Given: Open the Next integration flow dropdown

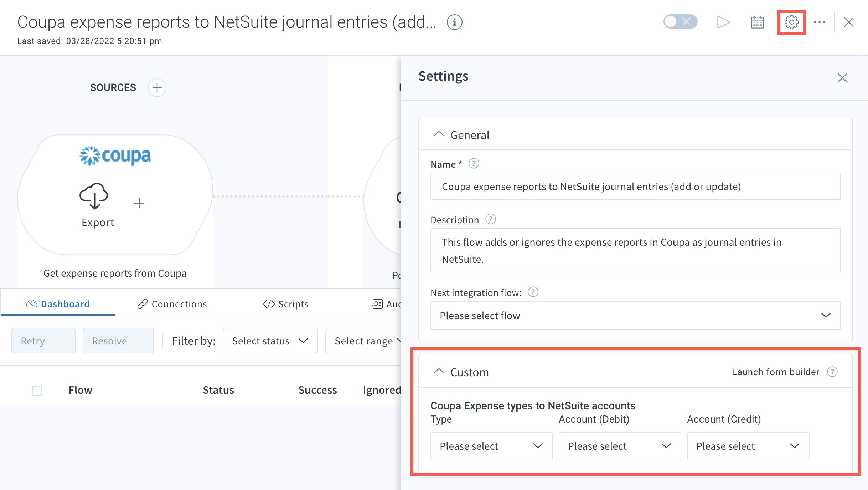Looking at the screenshot, I should (635, 316).
